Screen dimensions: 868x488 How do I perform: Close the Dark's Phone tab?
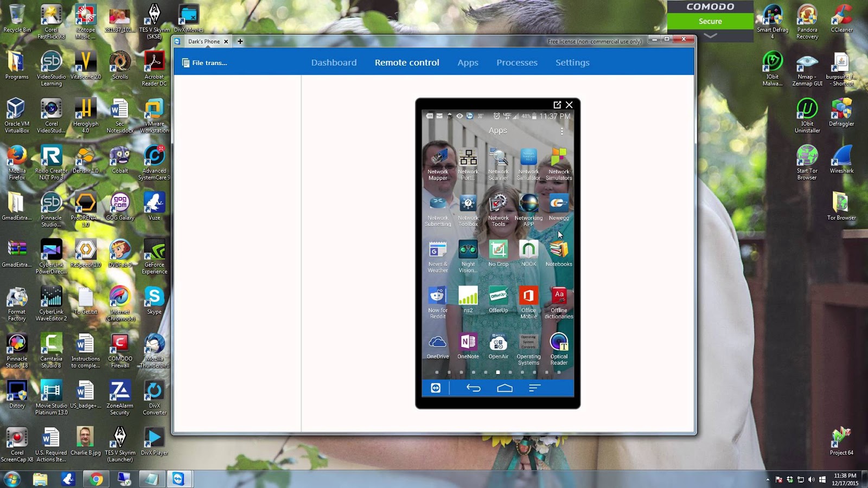[226, 41]
